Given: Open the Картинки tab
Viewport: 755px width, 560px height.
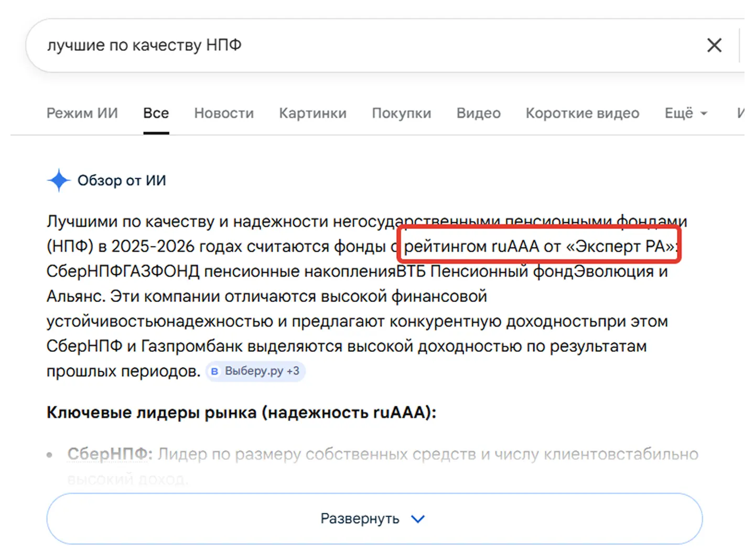Looking at the screenshot, I should click(312, 113).
